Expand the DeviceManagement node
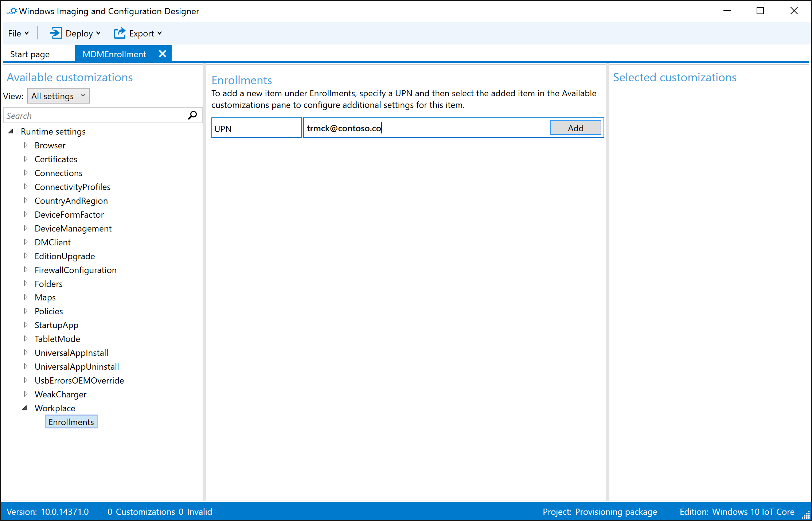The width and height of the screenshot is (812, 521). click(26, 228)
